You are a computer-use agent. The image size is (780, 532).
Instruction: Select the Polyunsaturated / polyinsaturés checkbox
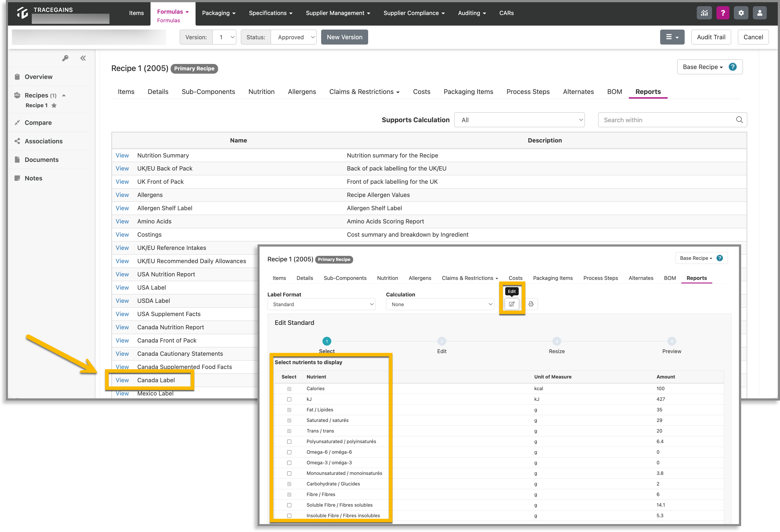tap(289, 441)
